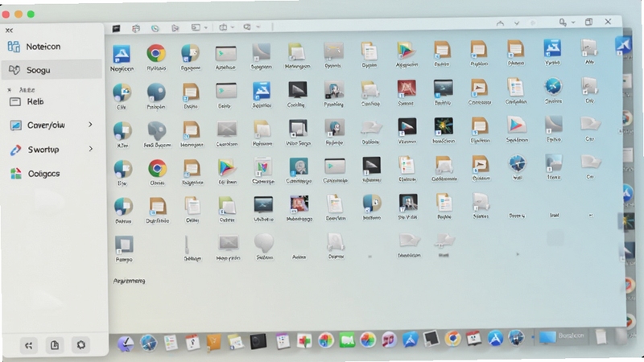The image size is (644, 362).
Task: Open the white speech balloon Sidbon icon
Action: [x=264, y=243]
